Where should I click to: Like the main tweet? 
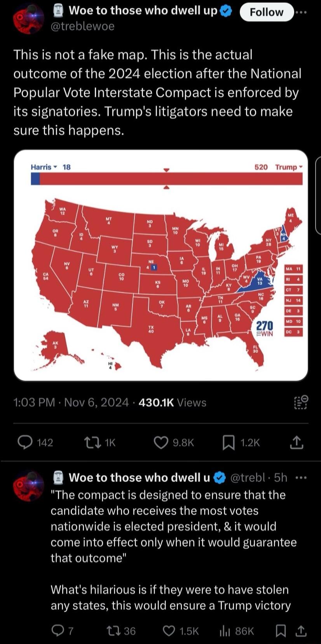tap(161, 442)
